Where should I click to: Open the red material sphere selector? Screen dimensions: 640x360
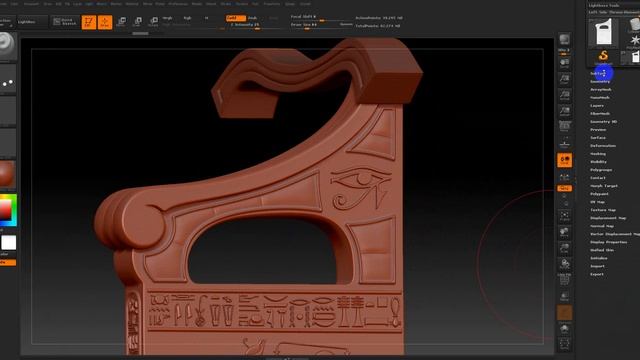pyautogui.click(x=7, y=174)
